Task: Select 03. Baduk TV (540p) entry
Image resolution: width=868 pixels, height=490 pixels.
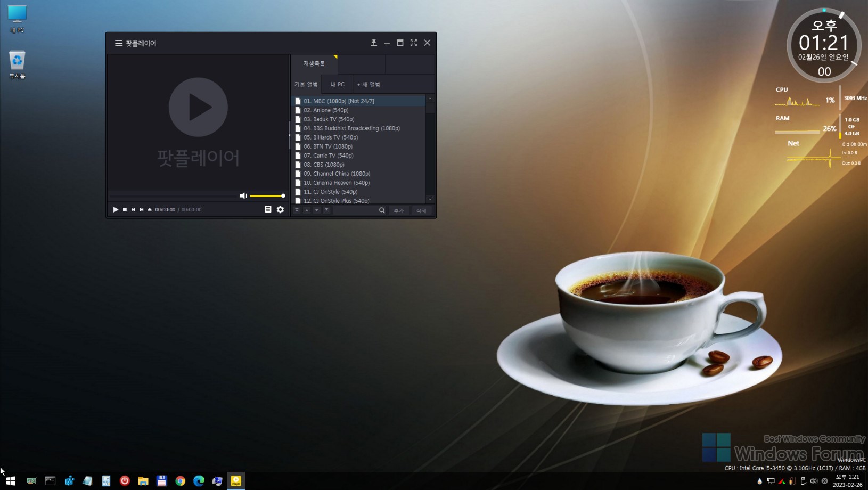Action: click(358, 119)
